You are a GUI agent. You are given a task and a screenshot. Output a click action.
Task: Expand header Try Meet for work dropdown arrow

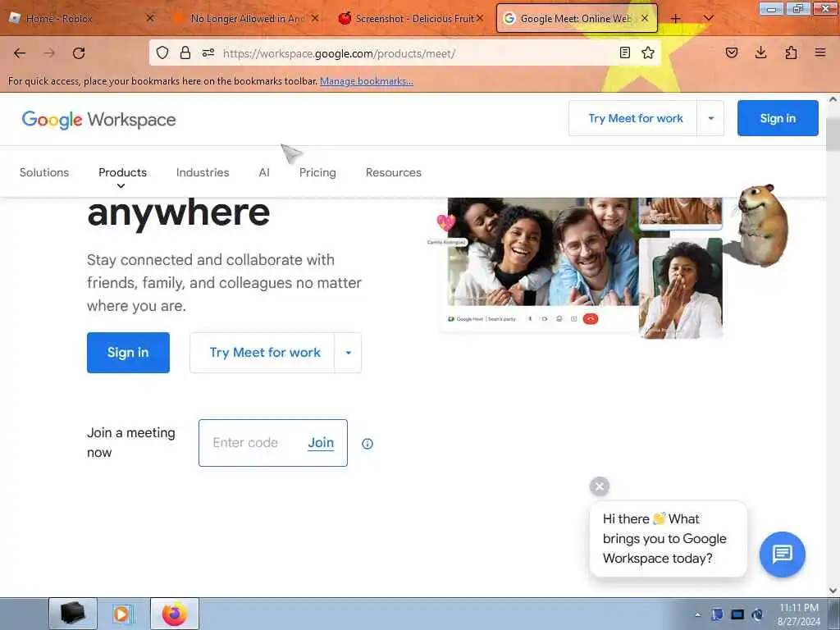(711, 118)
